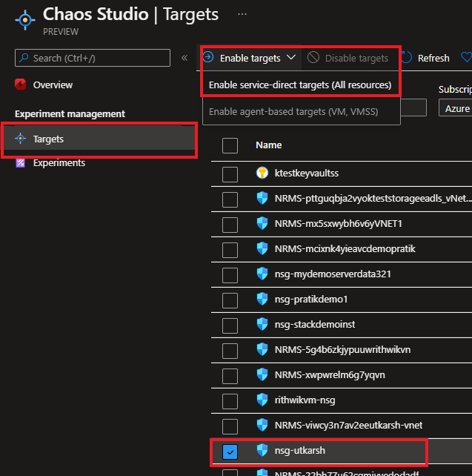Click shield icon of NRMS-5g4b6zkjypuuwrithwikvn

[262, 349]
